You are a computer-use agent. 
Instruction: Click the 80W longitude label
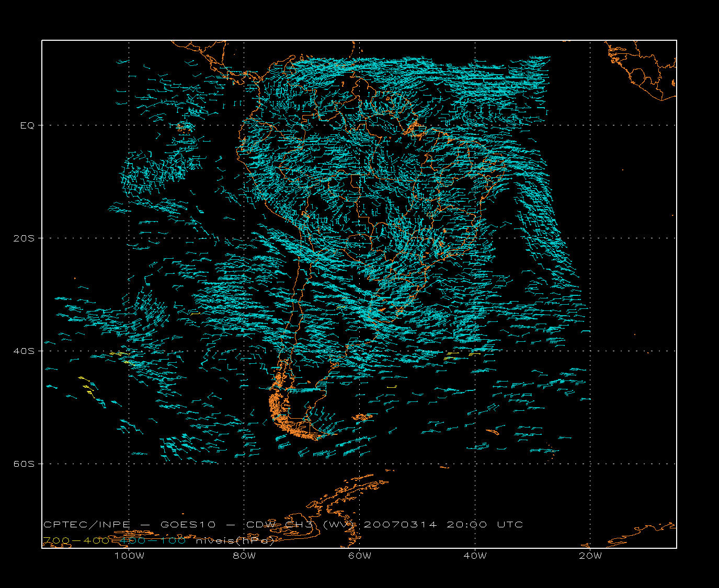pos(244,556)
